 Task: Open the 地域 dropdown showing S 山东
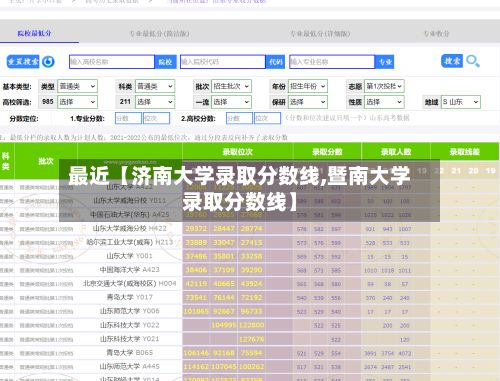point(461,102)
